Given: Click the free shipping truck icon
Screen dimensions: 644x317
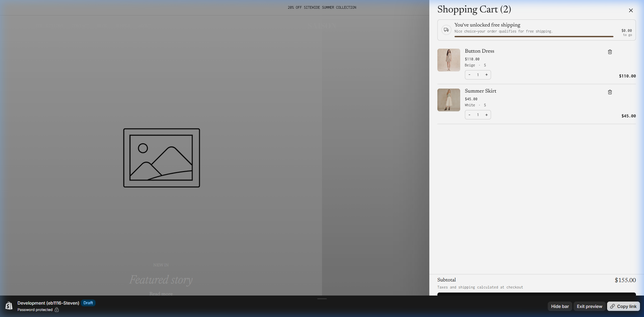Looking at the screenshot, I should pos(446,30).
